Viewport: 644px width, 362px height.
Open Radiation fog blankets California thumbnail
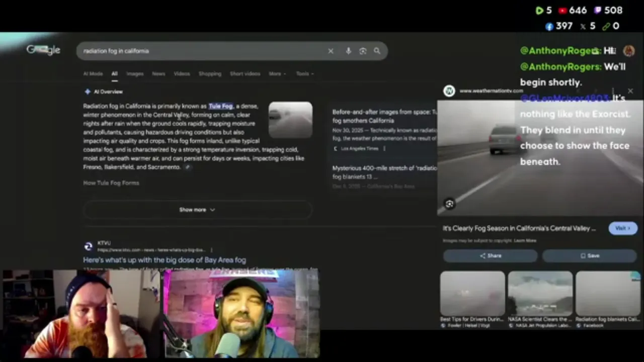(608, 294)
